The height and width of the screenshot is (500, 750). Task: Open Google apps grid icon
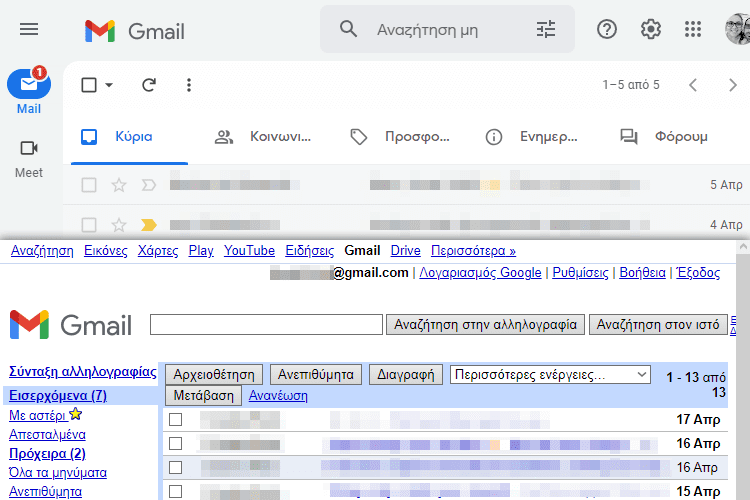click(x=693, y=30)
